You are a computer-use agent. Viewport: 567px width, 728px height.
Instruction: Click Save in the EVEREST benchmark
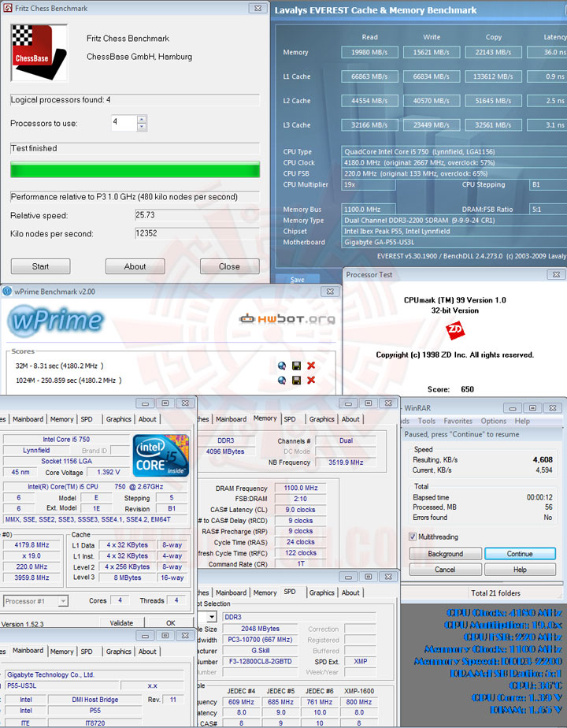298,279
